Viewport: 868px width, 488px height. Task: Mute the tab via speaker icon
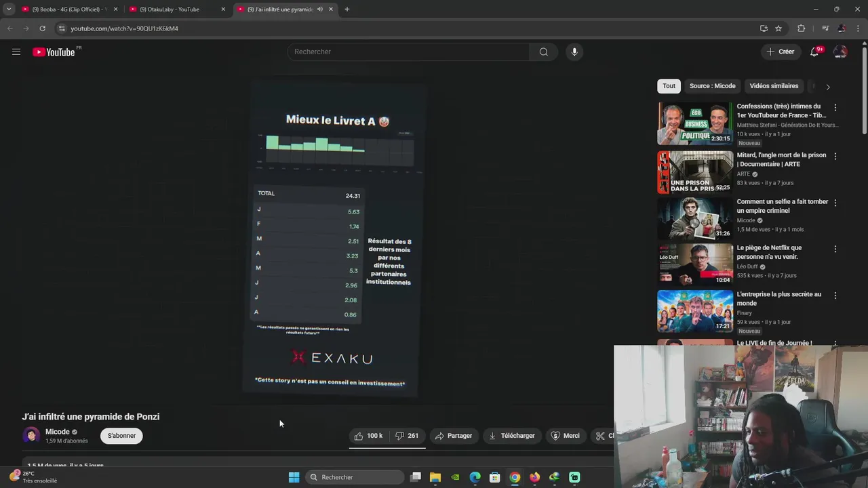320,9
